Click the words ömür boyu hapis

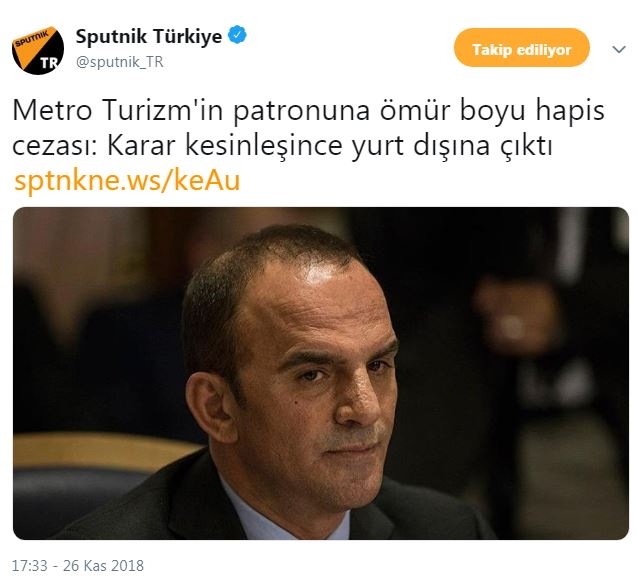click(x=492, y=110)
